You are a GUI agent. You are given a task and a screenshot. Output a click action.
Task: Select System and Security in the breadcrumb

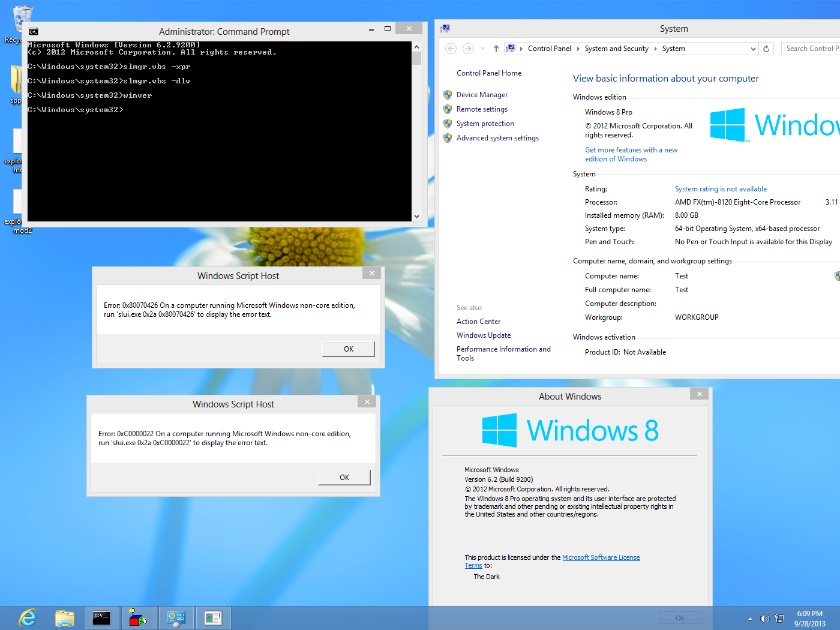click(617, 49)
